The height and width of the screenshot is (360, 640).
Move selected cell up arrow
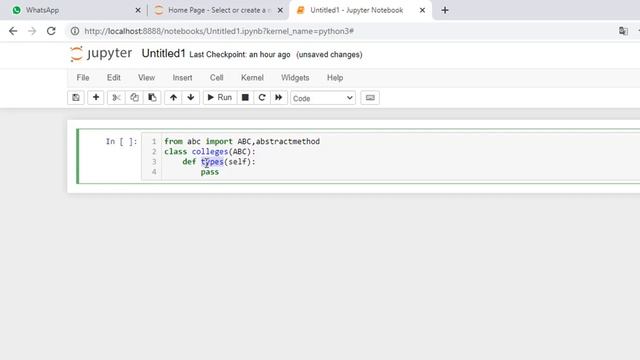pos(173,98)
